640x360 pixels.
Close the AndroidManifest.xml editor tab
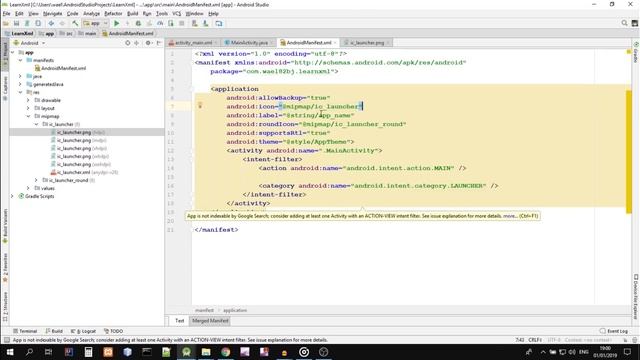pyautogui.click(x=335, y=42)
